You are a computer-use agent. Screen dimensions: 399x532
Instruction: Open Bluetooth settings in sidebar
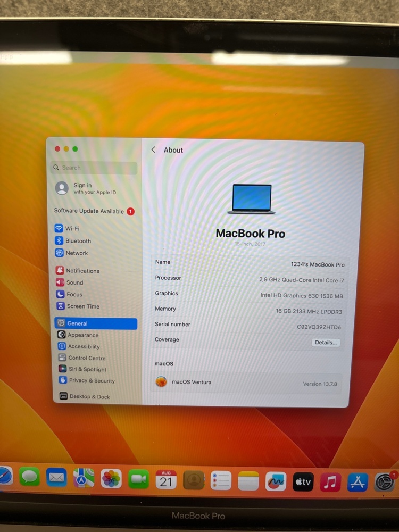(72, 241)
